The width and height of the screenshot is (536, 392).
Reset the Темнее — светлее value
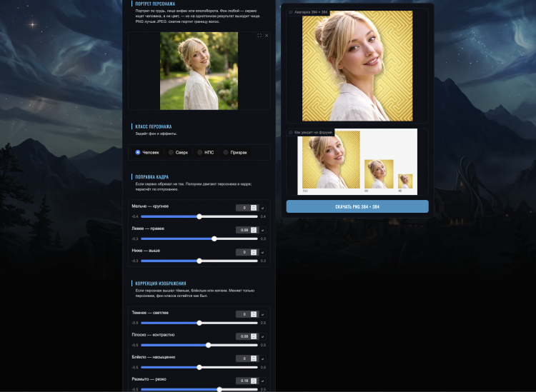[262, 314]
